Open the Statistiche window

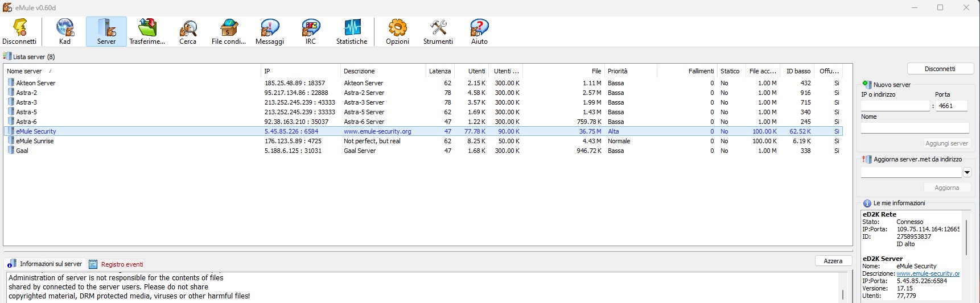coord(352,32)
